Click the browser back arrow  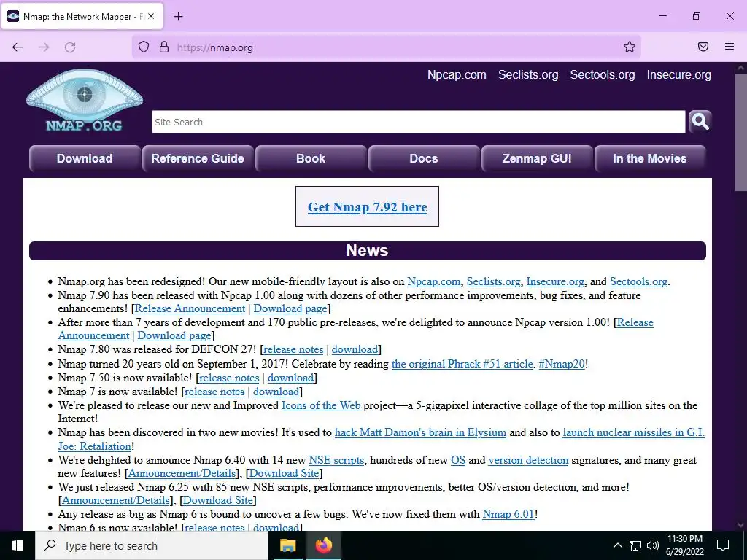point(18,47)
